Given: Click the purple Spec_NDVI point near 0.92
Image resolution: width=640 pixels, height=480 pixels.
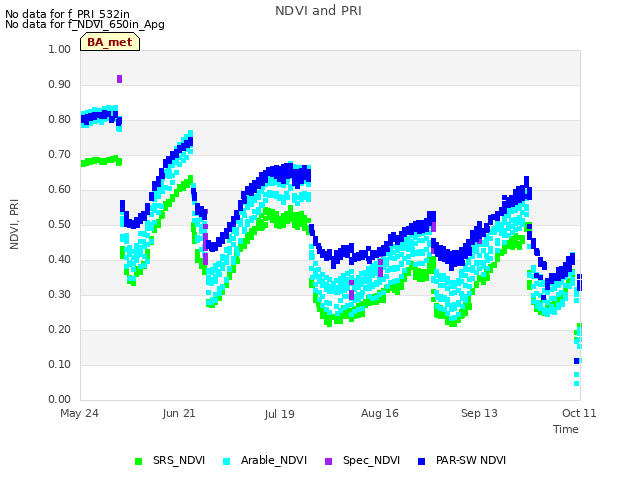Looking at the screenshot, I should pyautogui.click(x=119, y=79).
